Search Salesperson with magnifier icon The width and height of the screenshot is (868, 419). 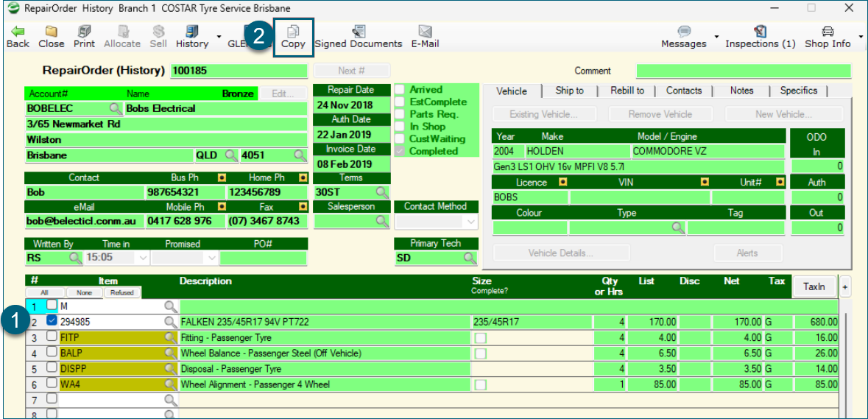click(x=383, y=221)
